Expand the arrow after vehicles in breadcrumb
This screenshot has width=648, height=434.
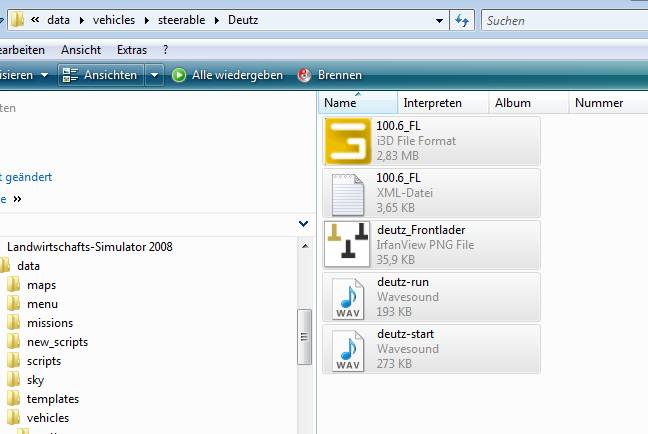(146, 20)
